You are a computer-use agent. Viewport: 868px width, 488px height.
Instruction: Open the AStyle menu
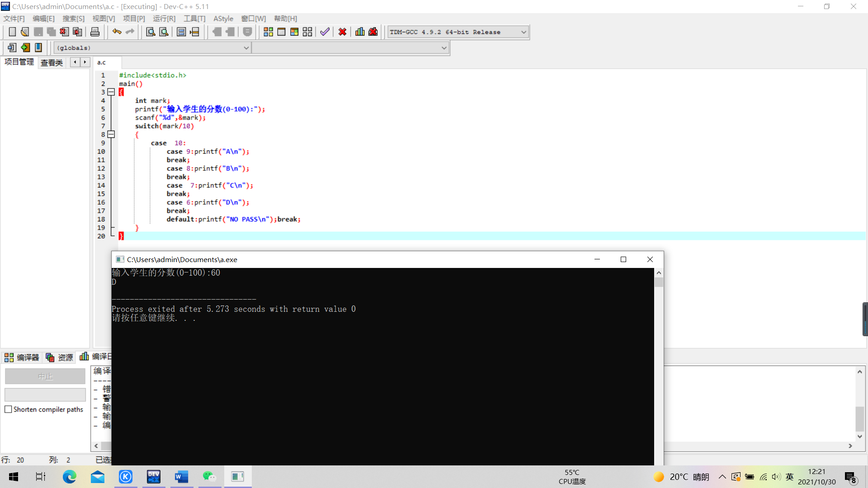(223, 19)
